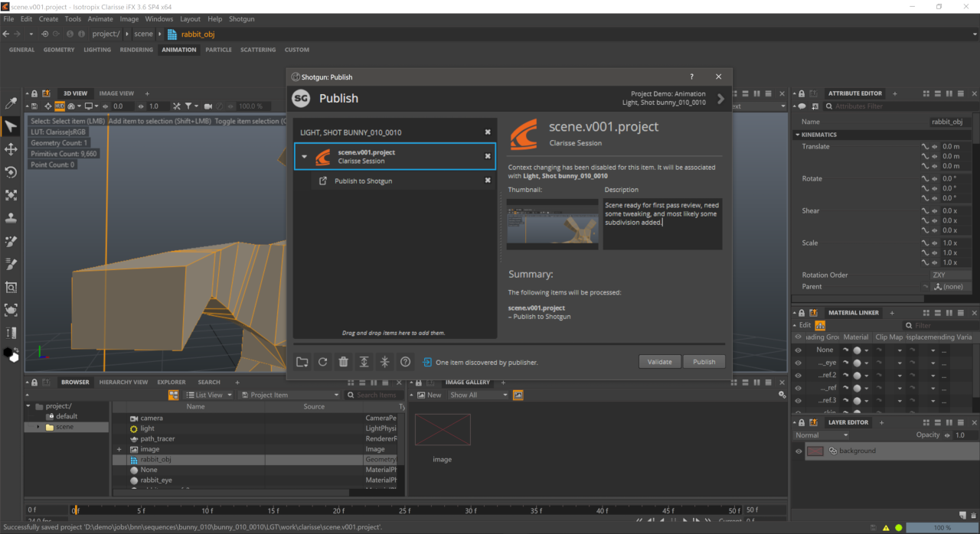Toggle HUD display in 3D View
The width and height of the screenshot is (980, 534).
[60, 106]
